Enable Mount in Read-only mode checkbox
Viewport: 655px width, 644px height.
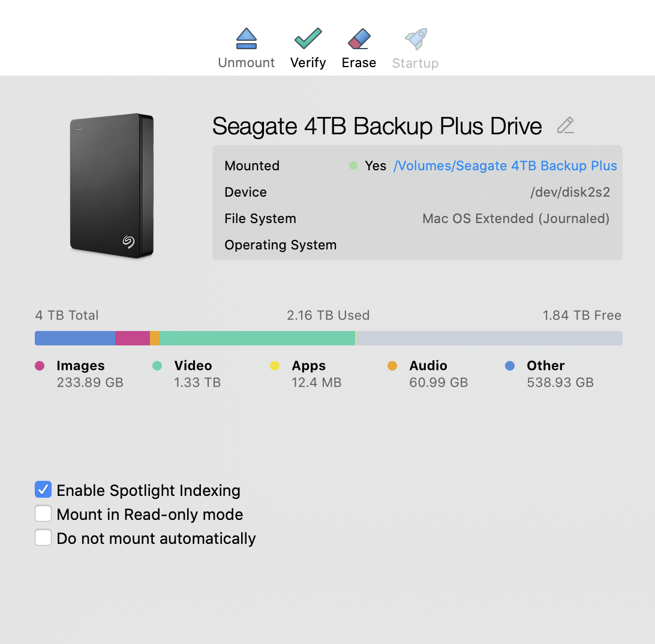click(x=43, y=514)
